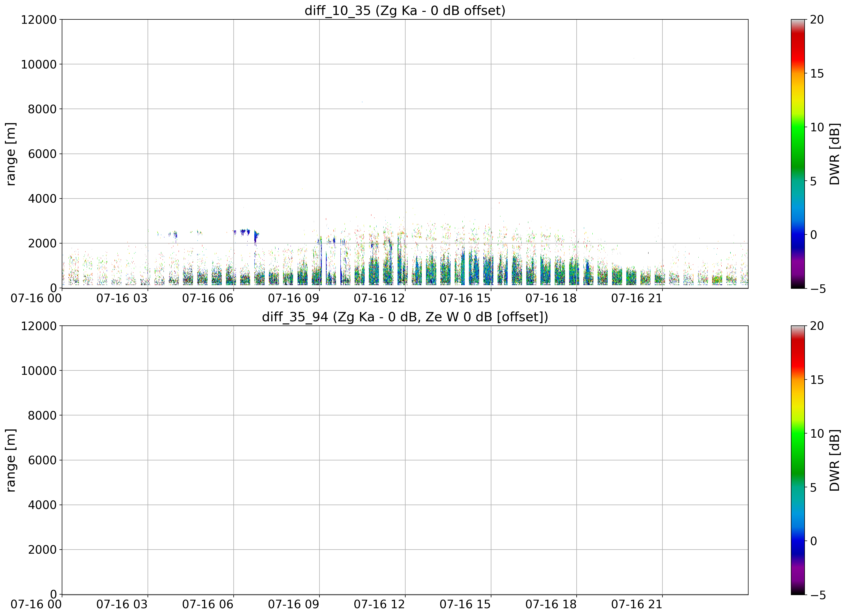This screenshot has width=847, height=616.
Task: Click the 4000 tick on bottom plot
Action: click(42, 505)
